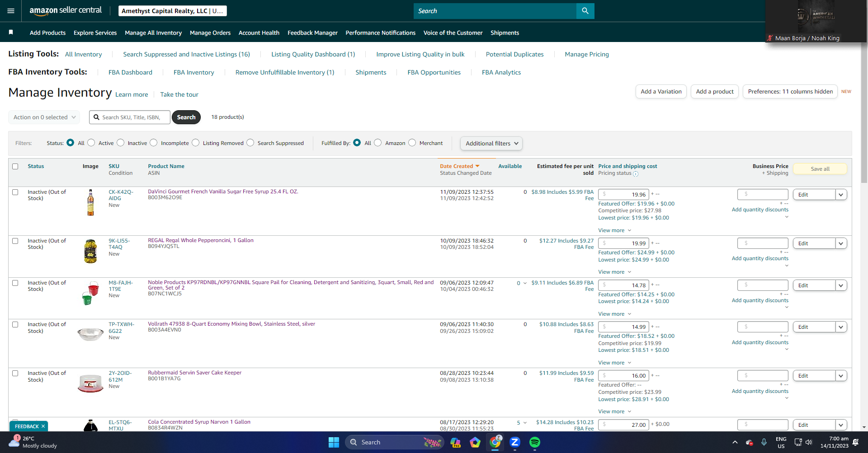This screenshot has height=453, width=868.
Task: Open Google Chrome from the taskbar
Action: point(495,442)
